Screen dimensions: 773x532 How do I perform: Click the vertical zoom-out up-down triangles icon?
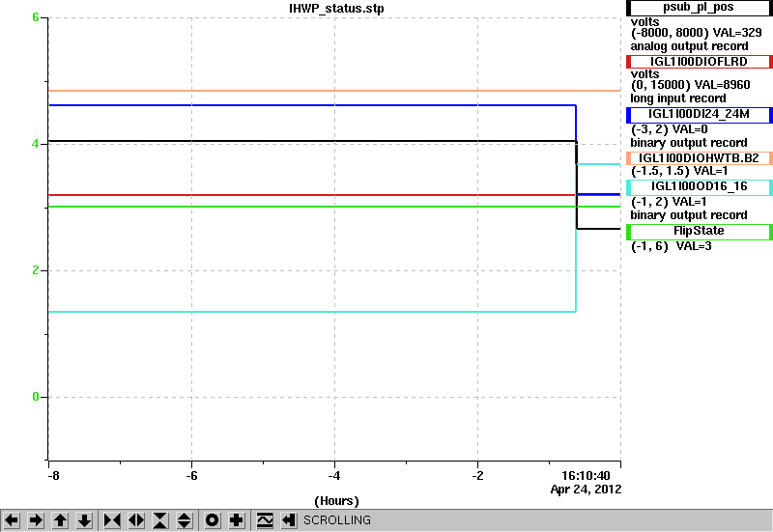pos(185,520)
